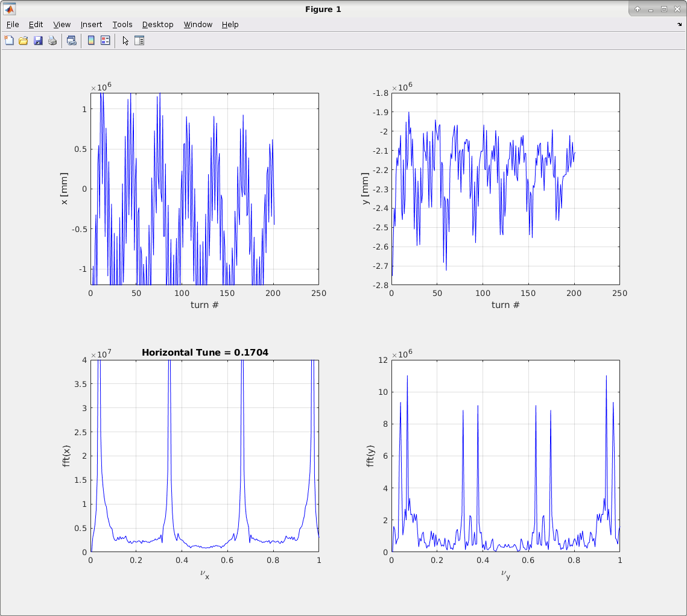Click inside the fft(y) spectrum plot
Screen dimensions: 687x616
[x=505, y=456]
